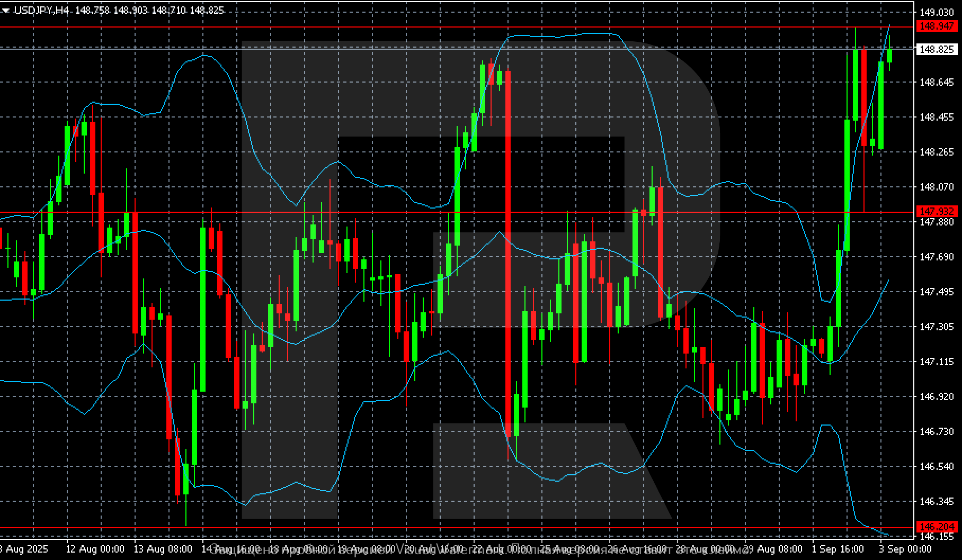Click the triangle arrow beside USDJPY,H4 title
962x560 pixels.
pyautogui.click(x=6, y=10)
